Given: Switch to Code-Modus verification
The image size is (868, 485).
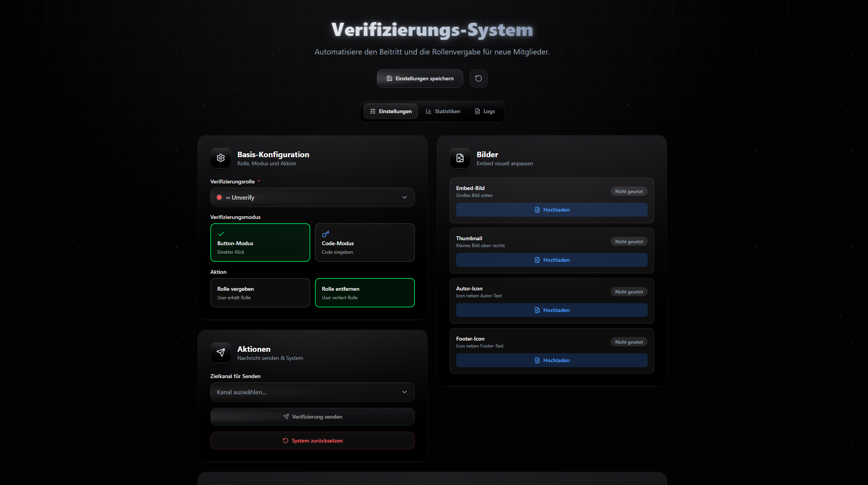Looking at the screenshot, I should (364, 242).
